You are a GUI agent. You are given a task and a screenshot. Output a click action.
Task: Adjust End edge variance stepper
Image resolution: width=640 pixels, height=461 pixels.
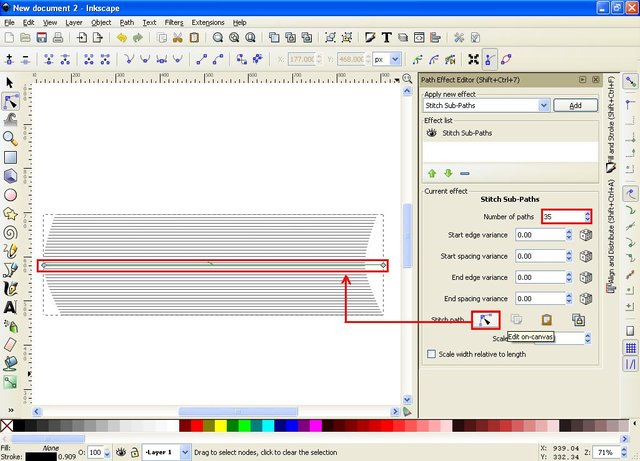pyautogui.click(x=569, y=277)
